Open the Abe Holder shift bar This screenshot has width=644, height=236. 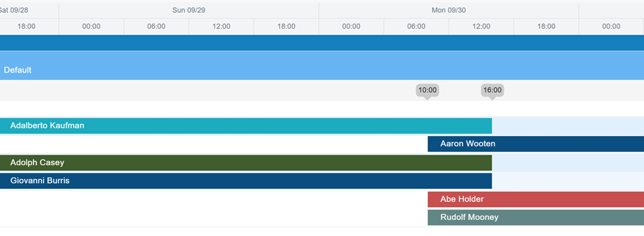536,199
